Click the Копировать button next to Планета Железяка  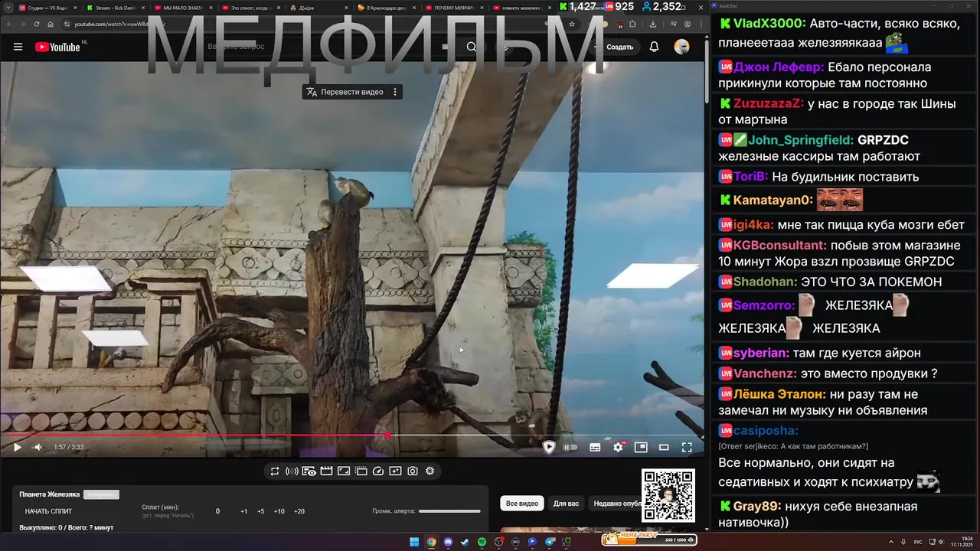coord(101,494)
